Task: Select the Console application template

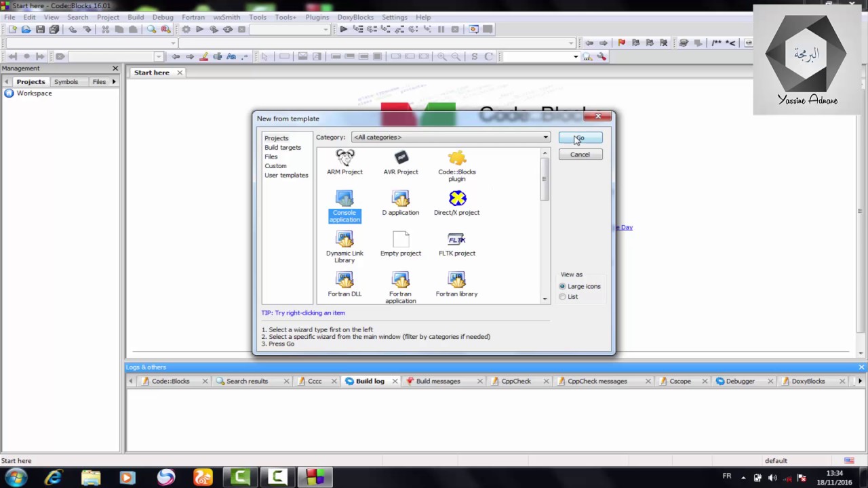Action: [344, 207]
